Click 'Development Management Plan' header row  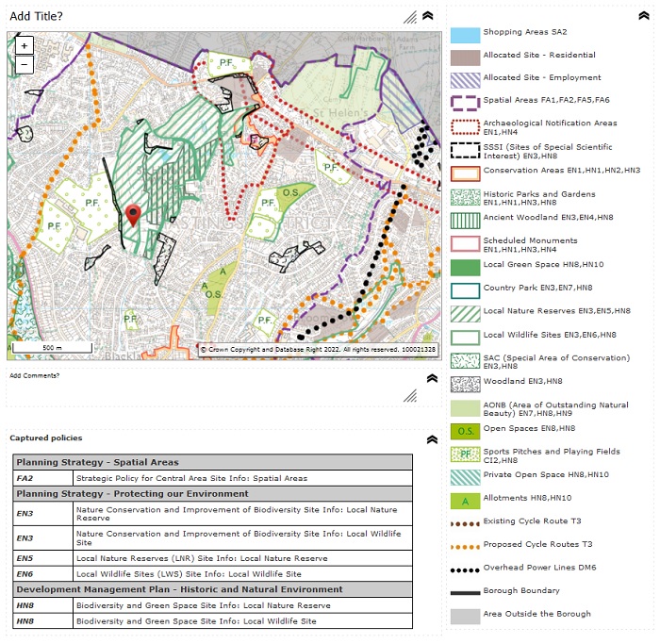coord(212,589)
